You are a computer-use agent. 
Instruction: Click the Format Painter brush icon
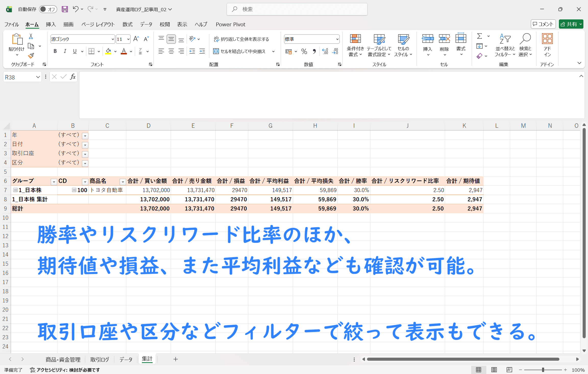[31, 56]
